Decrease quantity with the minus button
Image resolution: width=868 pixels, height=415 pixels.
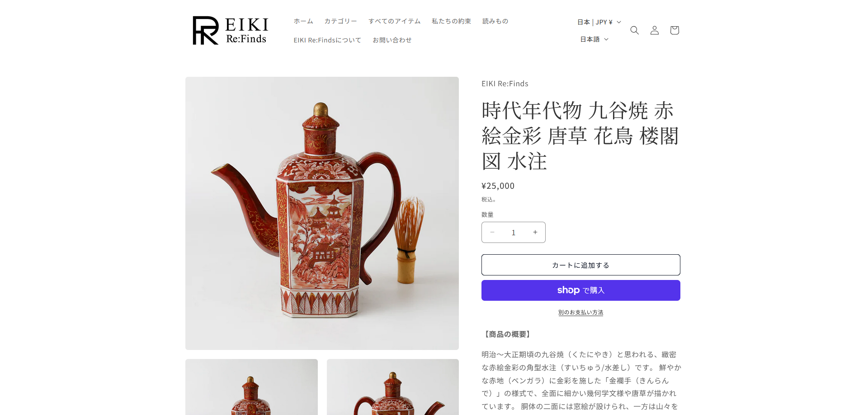492,232
